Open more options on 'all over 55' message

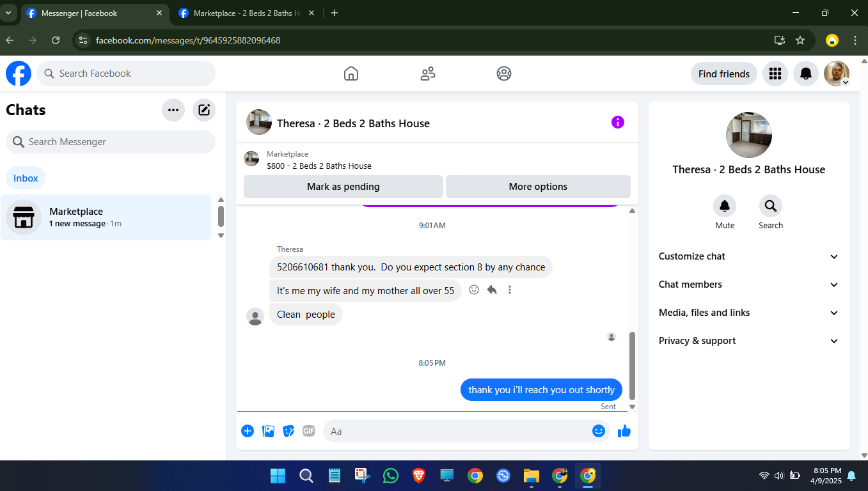[510, 290]
